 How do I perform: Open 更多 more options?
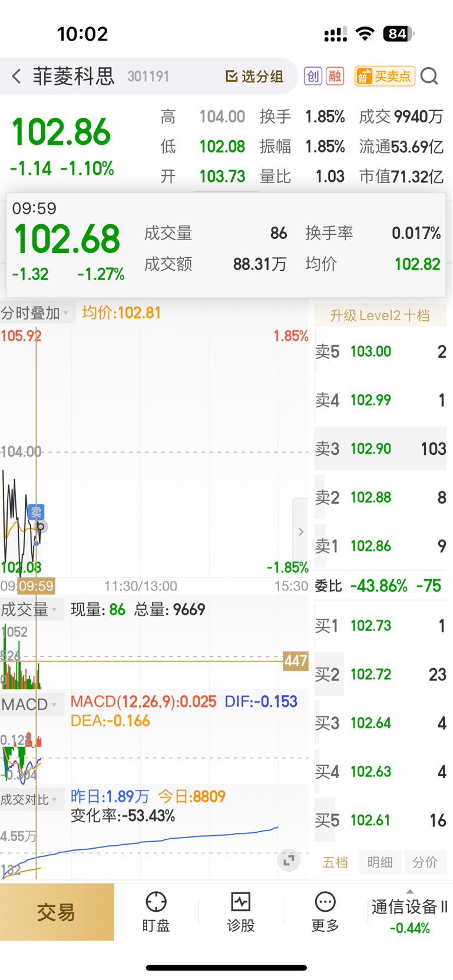(325, 912)
